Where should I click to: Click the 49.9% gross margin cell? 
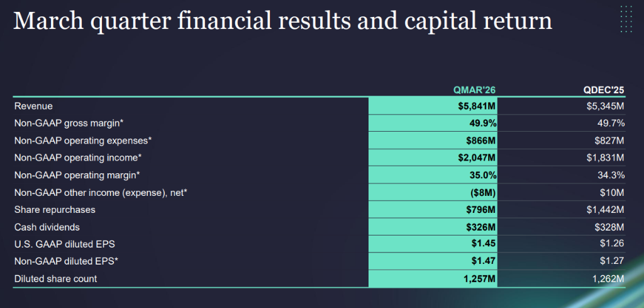coord(482,123)
